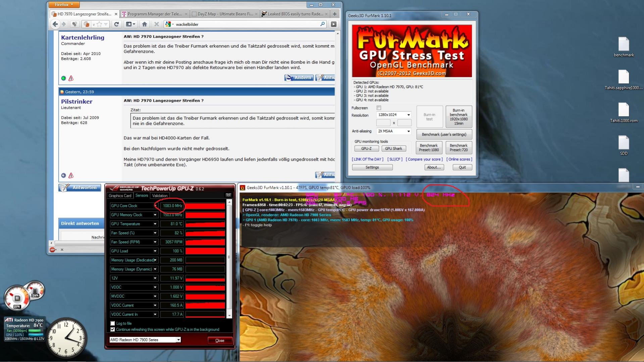Open the Firefox home page
Image resolution: width=644 pixels, height=362 pixels.
(x=145, y=24)
